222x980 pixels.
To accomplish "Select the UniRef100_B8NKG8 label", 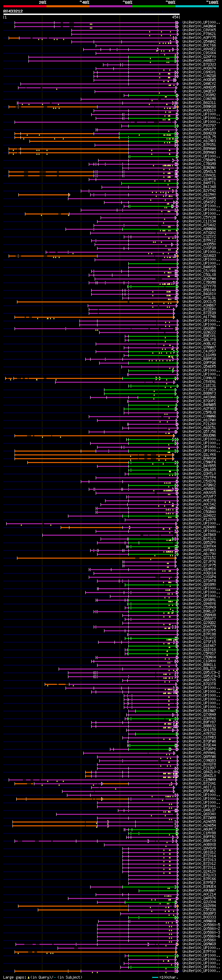I will pos(199,106).
